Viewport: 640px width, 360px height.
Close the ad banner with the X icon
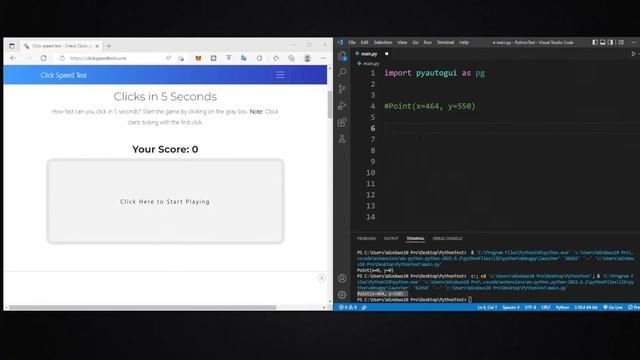pyautogui.click(x=321, y=278)
